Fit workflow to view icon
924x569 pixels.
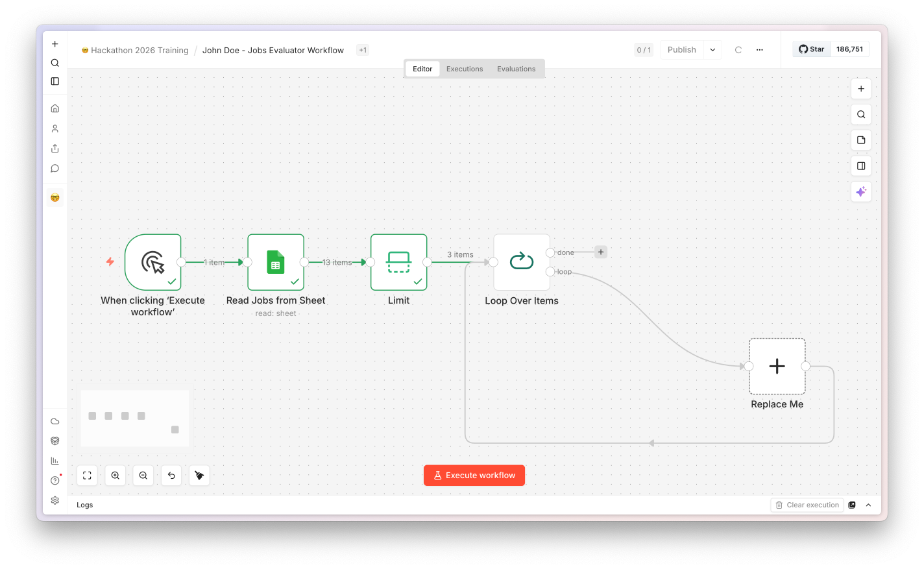pos(87,476)
